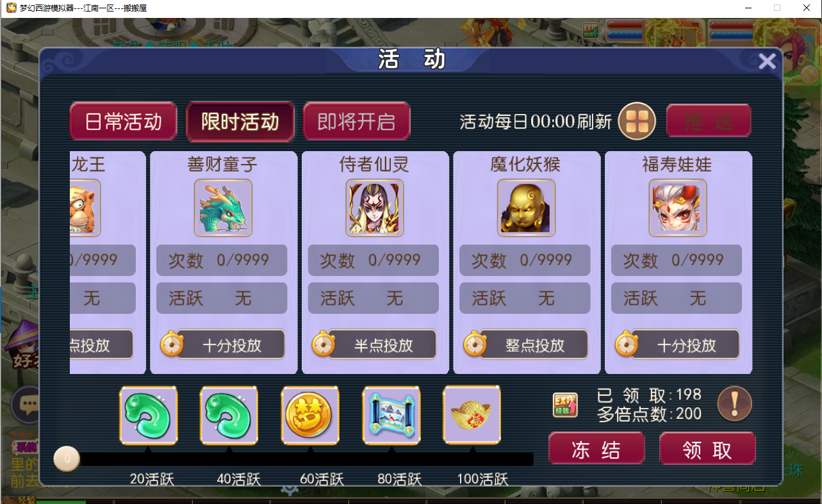Open the 即将开启 tab
The height and width of the screenshot is (504, 822).
(356, 122)
